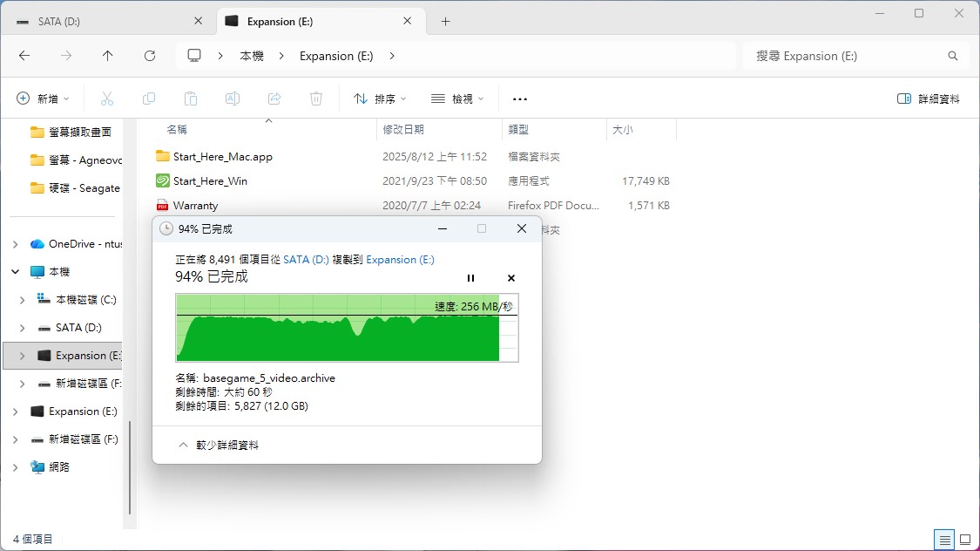Go up one folder level arrow
980x551 pixels.
click(x=108, y=56)
